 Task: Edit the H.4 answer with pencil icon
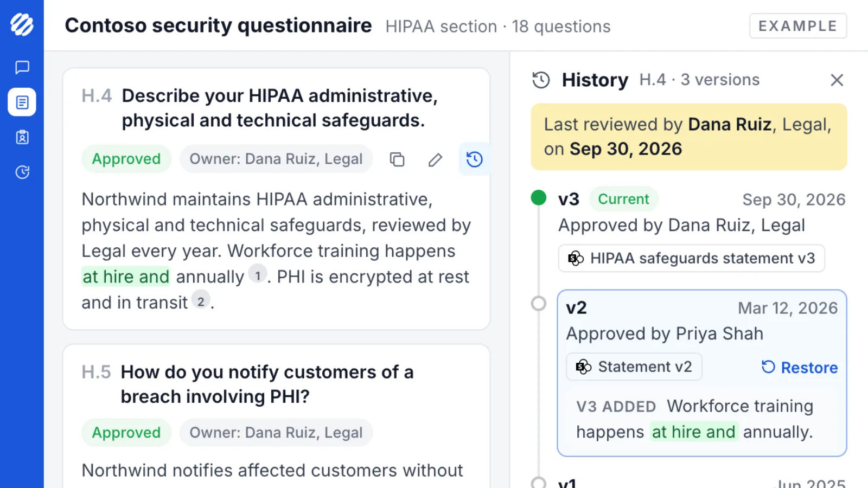click(x=435, y=159)
